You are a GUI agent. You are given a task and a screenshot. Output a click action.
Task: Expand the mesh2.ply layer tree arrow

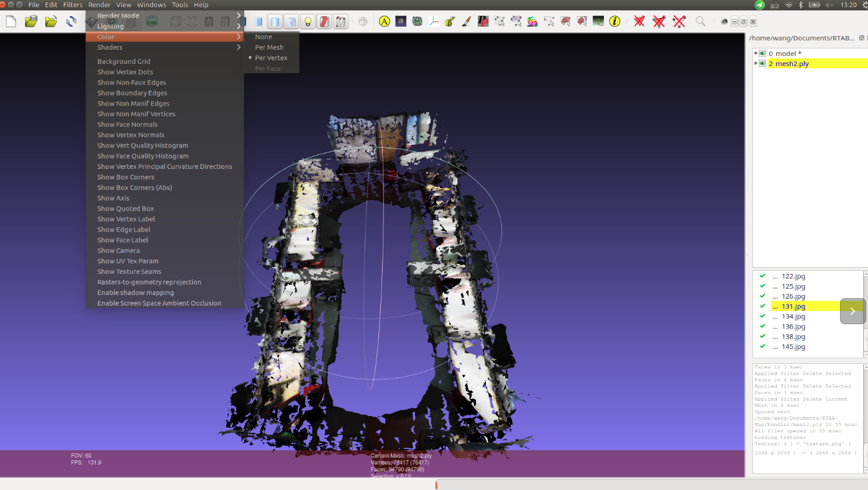tap(756, 63)
